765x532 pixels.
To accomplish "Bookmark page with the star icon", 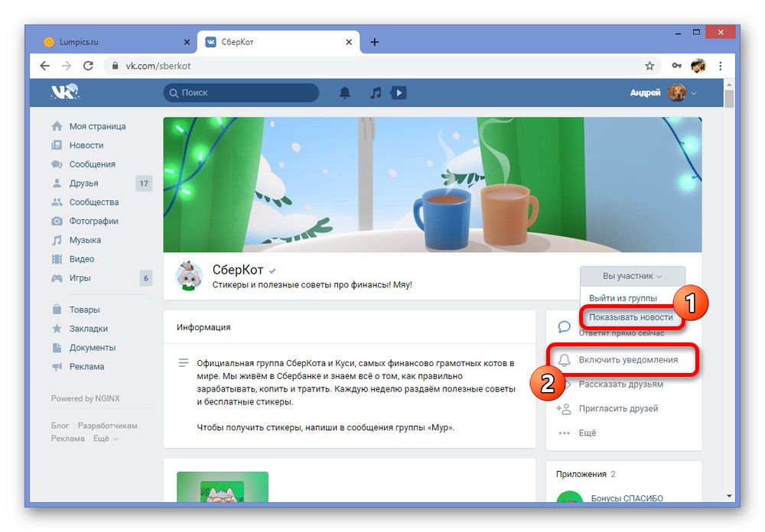I will (x=649, y=66).
